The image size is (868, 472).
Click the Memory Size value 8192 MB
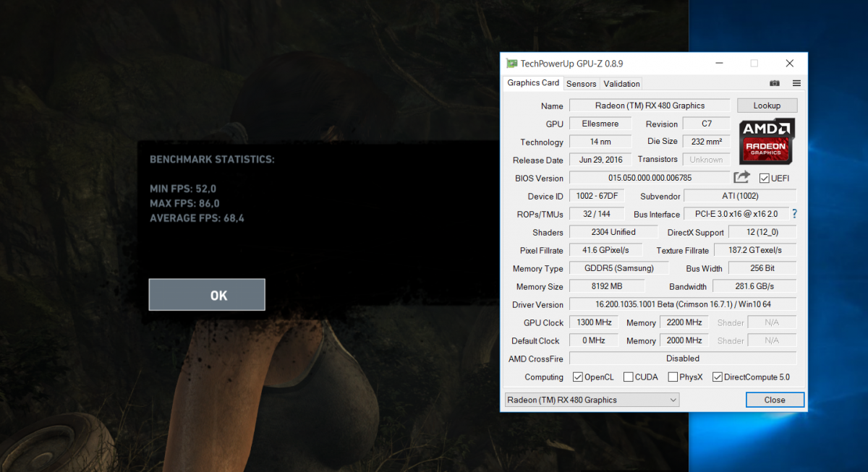605,286
